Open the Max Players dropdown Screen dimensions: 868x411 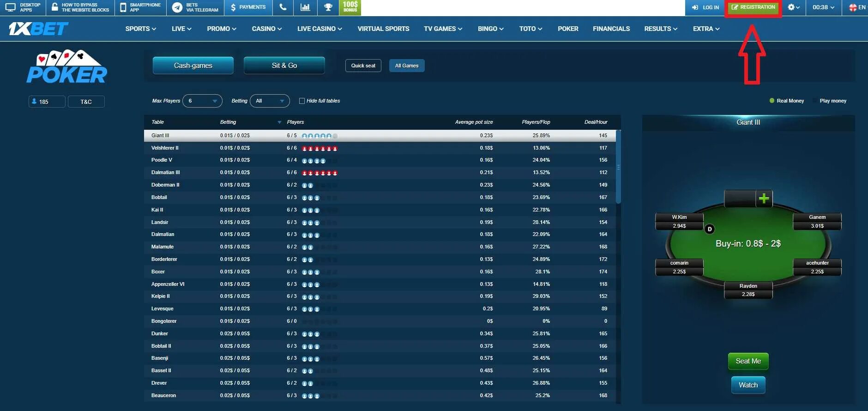tap(202, 101)
